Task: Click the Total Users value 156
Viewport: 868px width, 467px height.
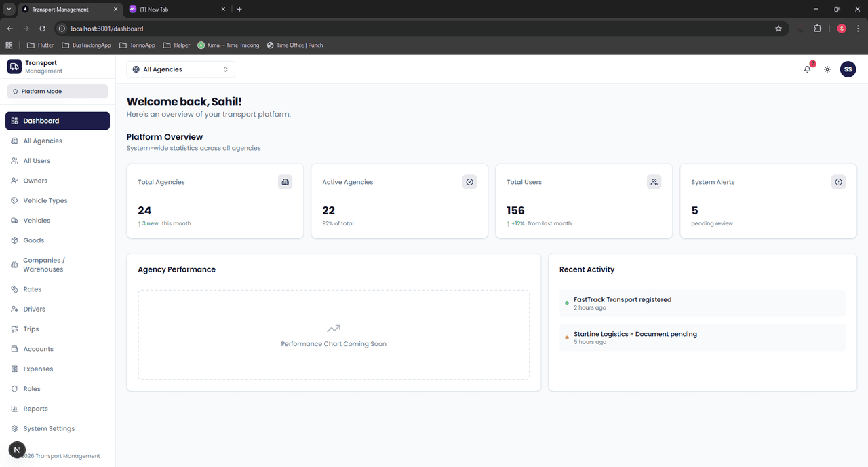Action: (515, 210)
